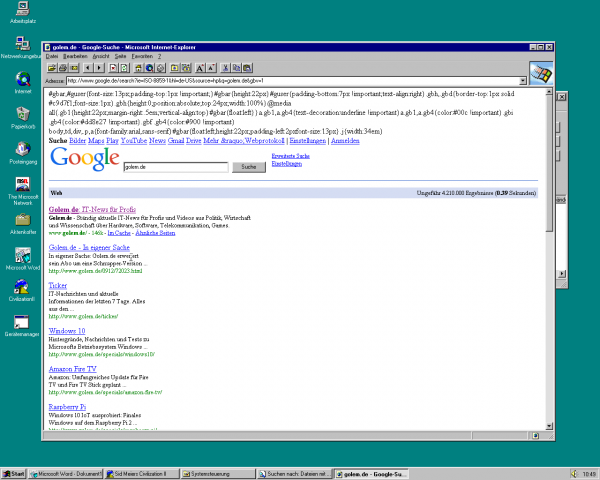This screenshot has height=480, width=600.
Task: Open the ? help menu
Action: (x=160, y=56)
